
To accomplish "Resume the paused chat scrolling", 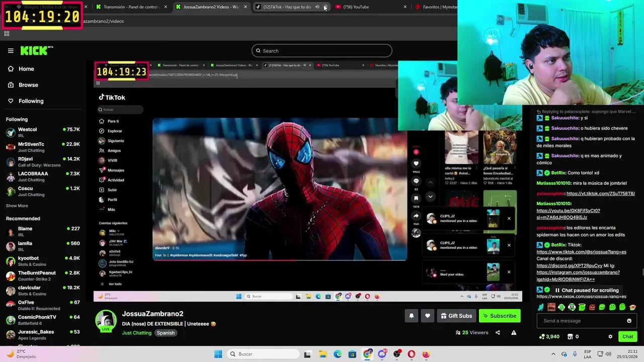I will [x=587, y=290].
